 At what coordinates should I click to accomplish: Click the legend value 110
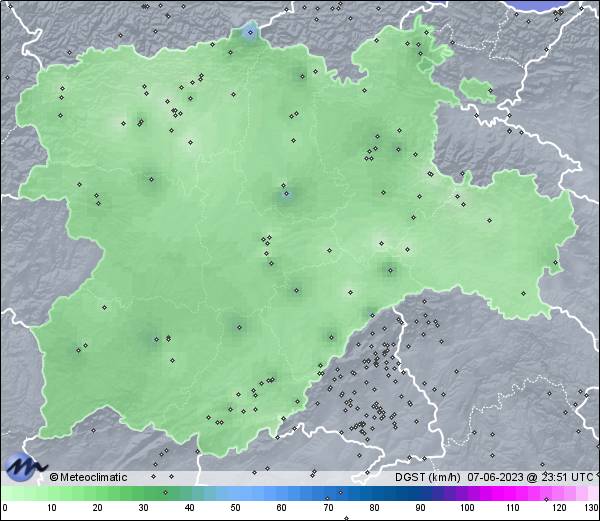pyautogui.click(x=513, y=508)
